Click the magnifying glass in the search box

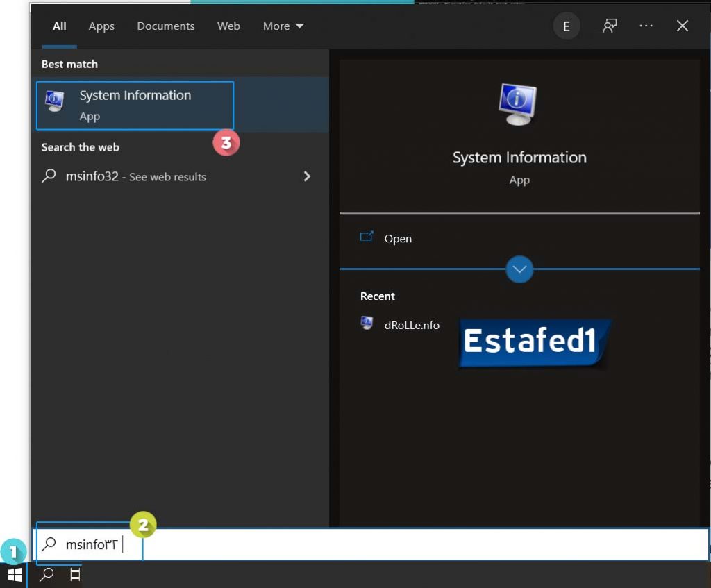tap(48, 544)
